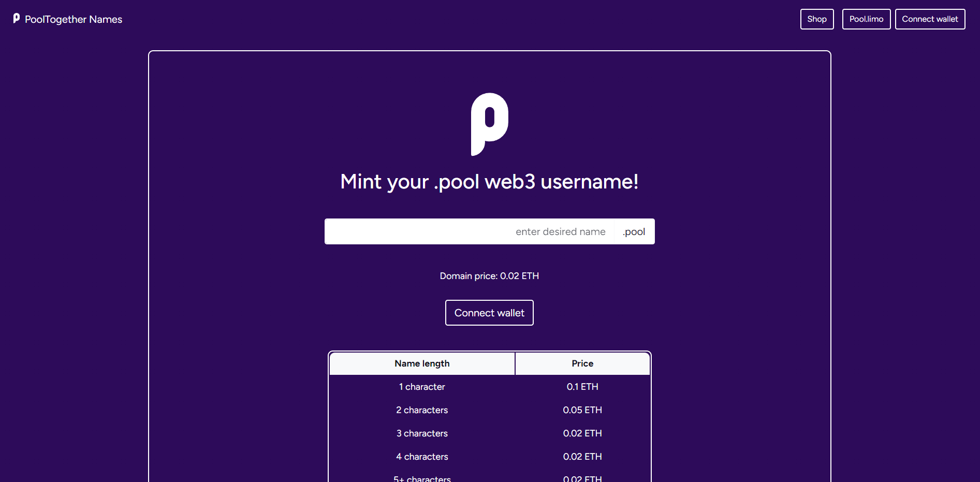
Task: Open the Shop page
Action: tap(817, 19)
